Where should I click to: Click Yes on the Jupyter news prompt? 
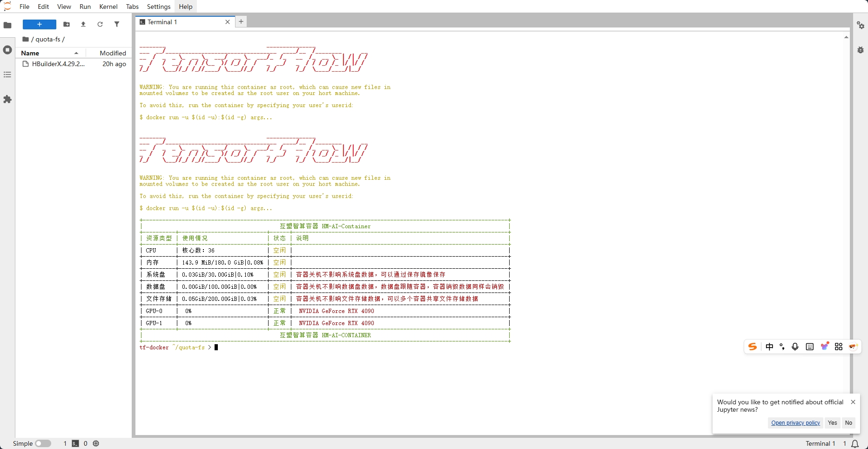pos(833,423)
